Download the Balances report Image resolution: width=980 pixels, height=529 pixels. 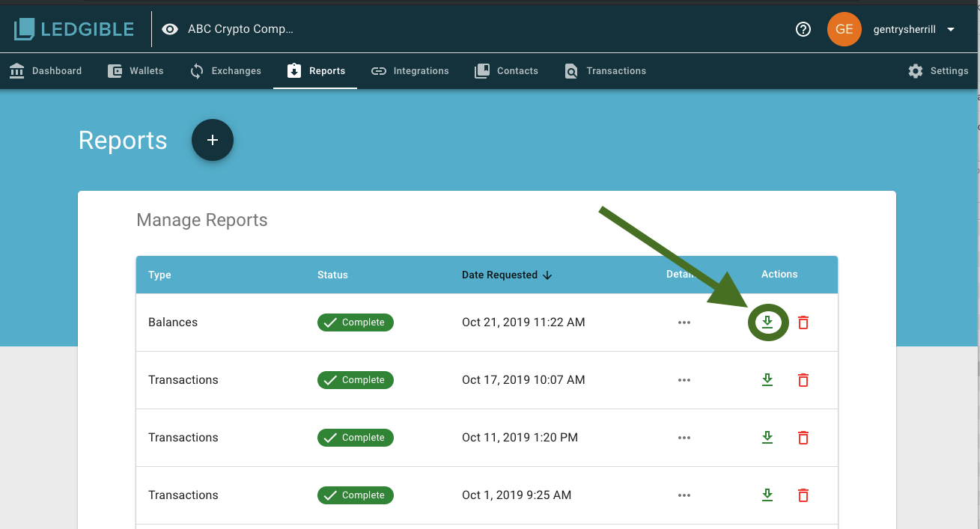tap(767, 322)
